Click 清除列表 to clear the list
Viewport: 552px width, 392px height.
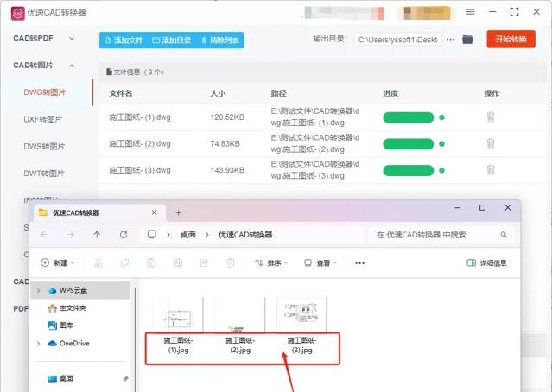click(220, 41)
